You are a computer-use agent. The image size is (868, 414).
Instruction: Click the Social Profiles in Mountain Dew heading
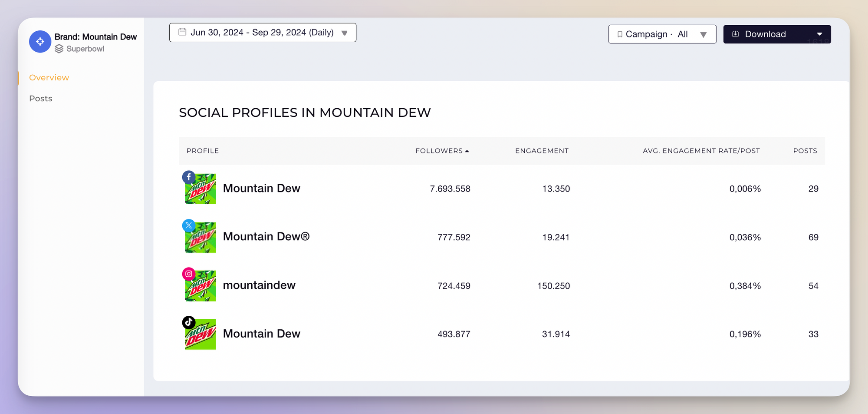click(305, 113)
